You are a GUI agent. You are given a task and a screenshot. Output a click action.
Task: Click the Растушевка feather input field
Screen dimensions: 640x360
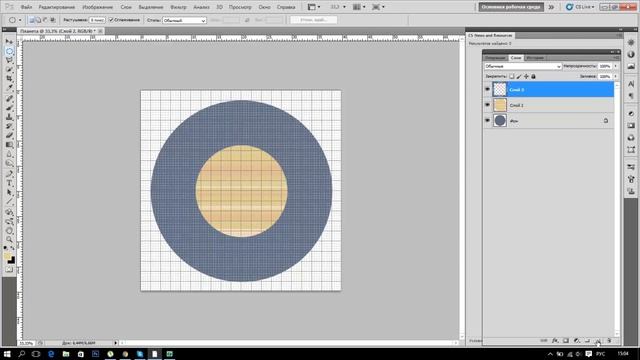pos(97,20)
